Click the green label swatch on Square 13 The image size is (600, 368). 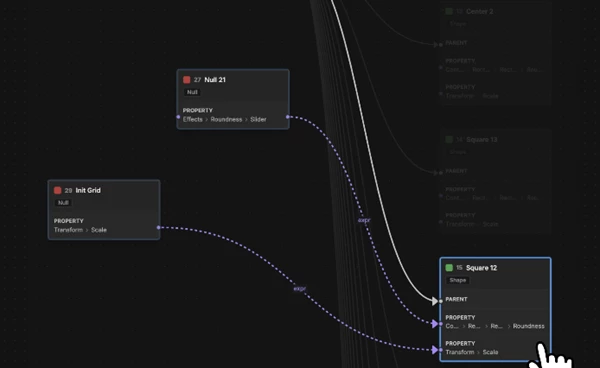pos(449,140)
